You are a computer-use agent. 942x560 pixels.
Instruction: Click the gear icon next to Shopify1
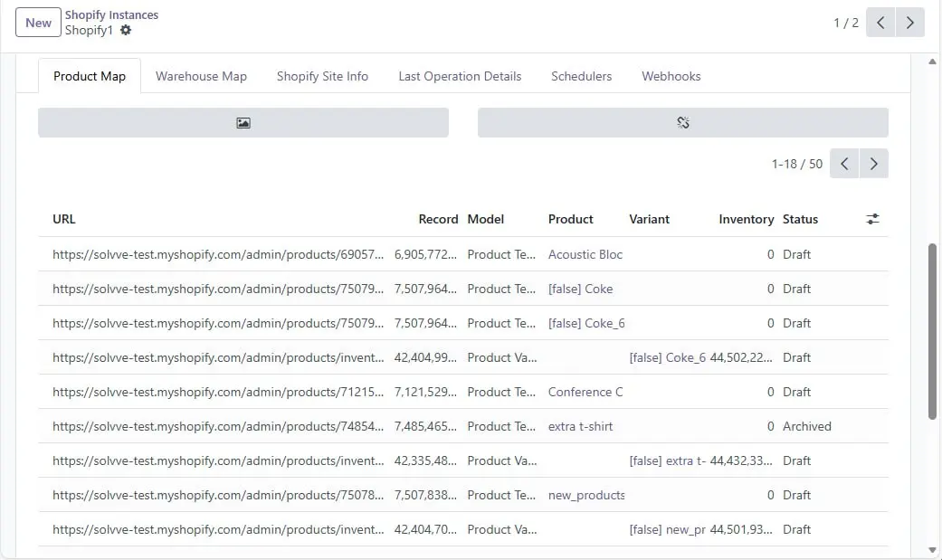[x=126, y=30]
